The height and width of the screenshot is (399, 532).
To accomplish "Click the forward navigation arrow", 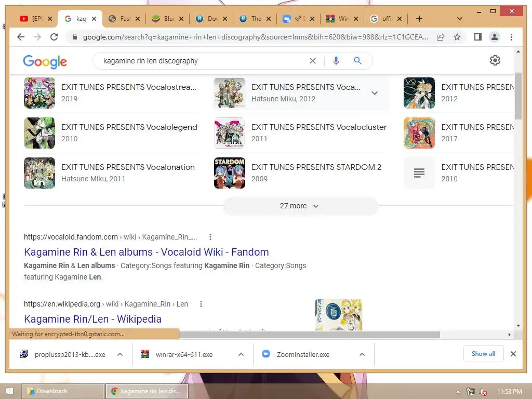I will (37, 37).
